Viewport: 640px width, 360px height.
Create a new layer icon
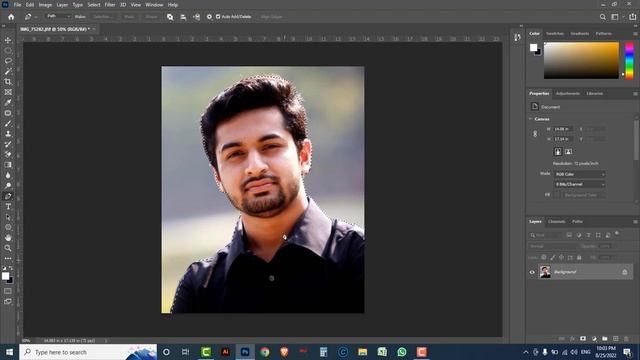tap(616, 338)
